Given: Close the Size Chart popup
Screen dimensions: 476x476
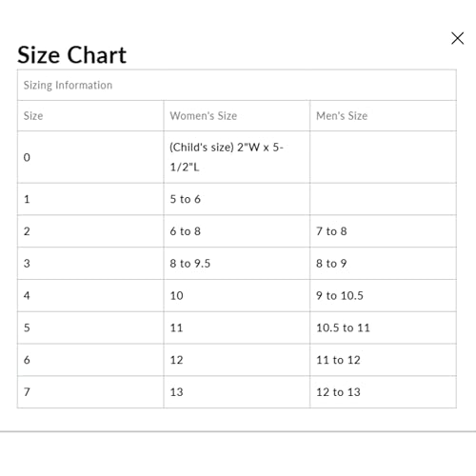Looking at the screenshot, I should click(x=457, y=38).
